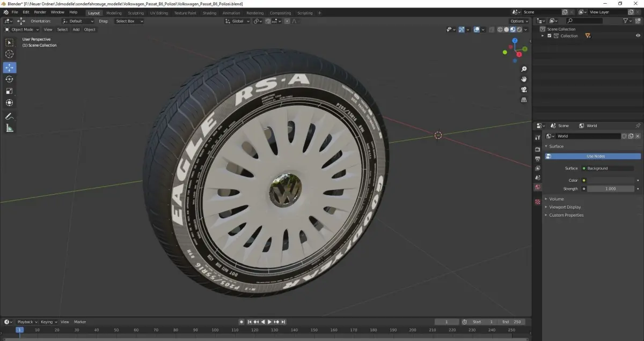
Task: Hide Collection with eye icon
Action: (x=638, y=36)
